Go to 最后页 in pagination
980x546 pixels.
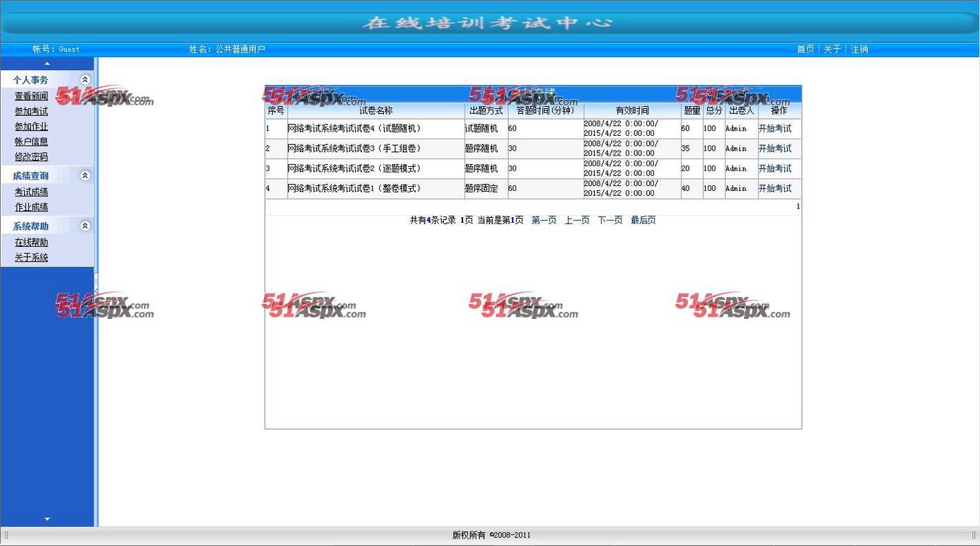click(643, 221)
